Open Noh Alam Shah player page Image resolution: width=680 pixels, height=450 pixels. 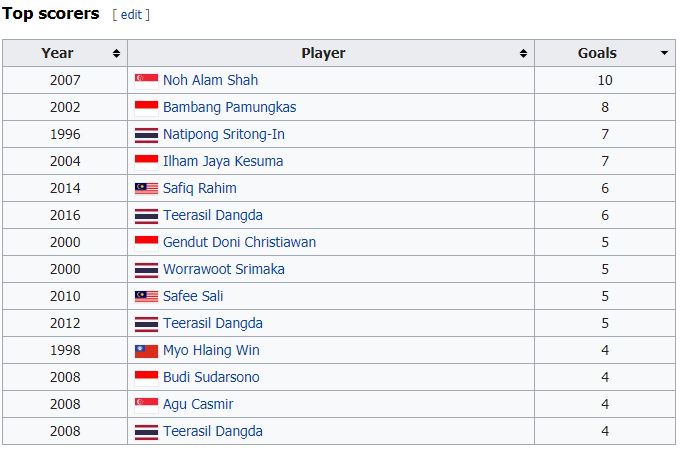(x=210, y=80)
